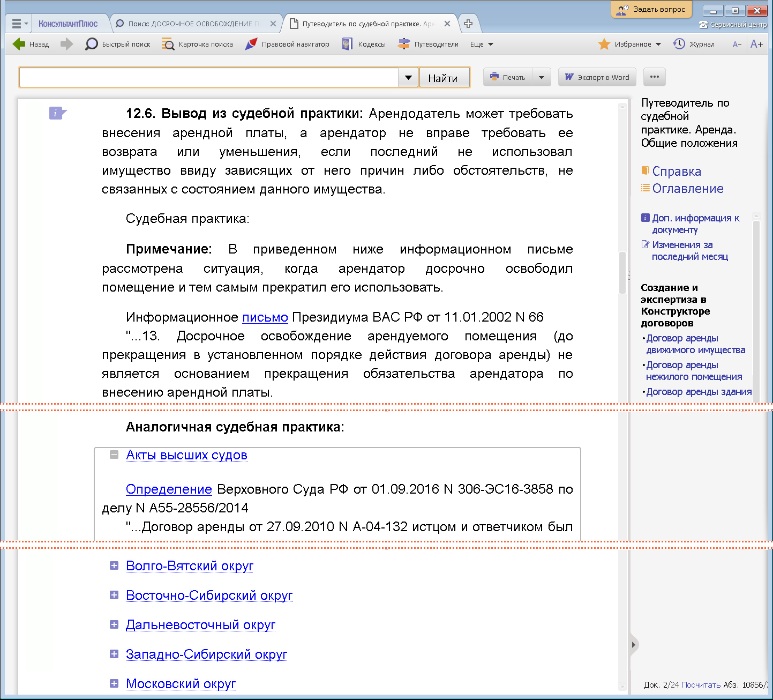Expand the Московский округ section
773x700 pixels.
[x=114, y=683]
